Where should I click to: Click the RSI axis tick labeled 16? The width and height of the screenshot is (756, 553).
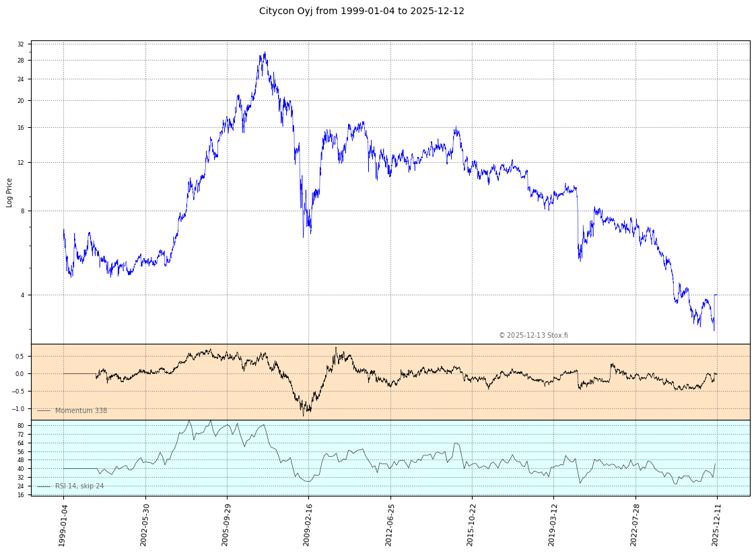pos(20,494)
